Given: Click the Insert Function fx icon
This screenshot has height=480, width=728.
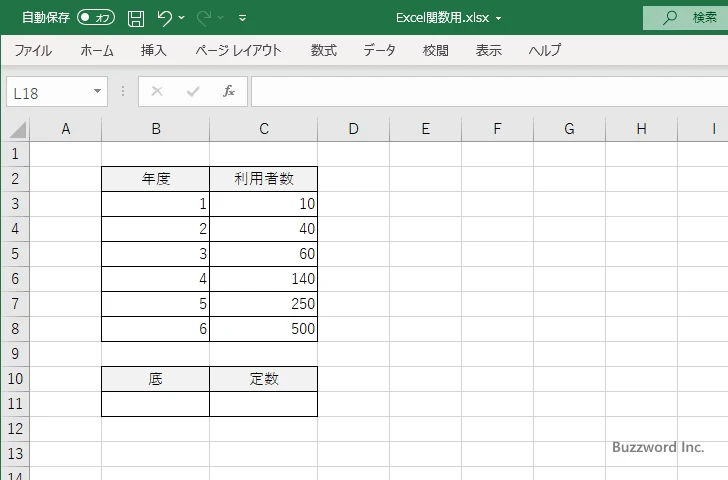Looking at the screenshot, I should 229,91.
